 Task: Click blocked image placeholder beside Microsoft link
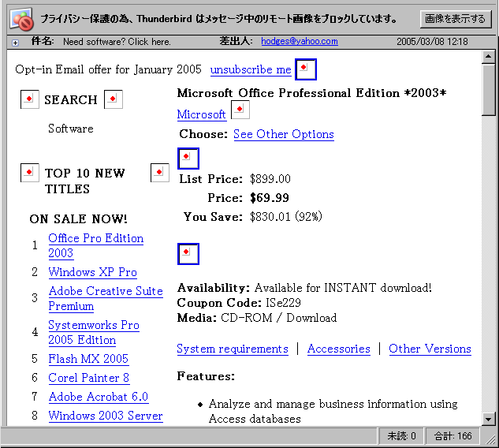coord(240,110)
